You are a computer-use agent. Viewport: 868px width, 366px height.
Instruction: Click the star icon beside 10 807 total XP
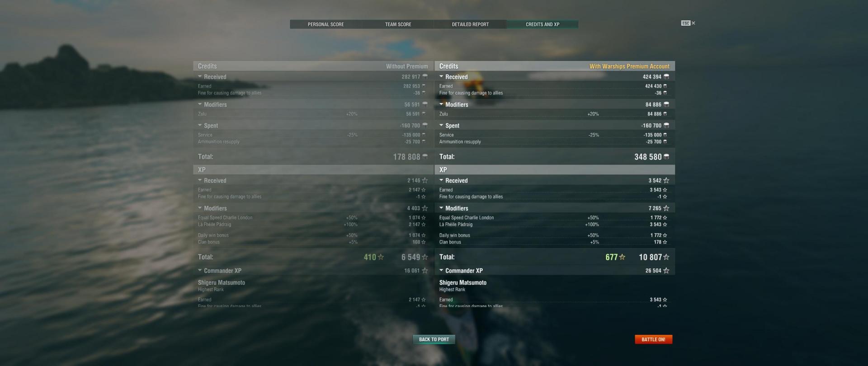(666, 257)
